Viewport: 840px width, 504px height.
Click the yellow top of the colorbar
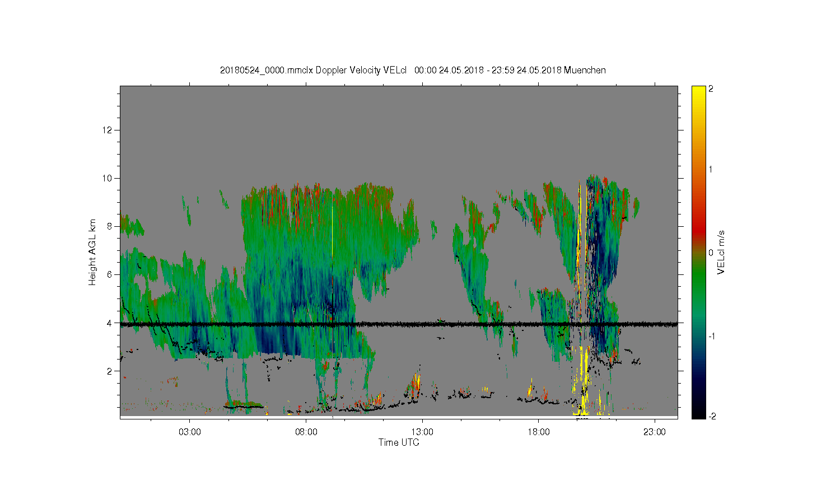pyautogui.click(x=698, y=92)
